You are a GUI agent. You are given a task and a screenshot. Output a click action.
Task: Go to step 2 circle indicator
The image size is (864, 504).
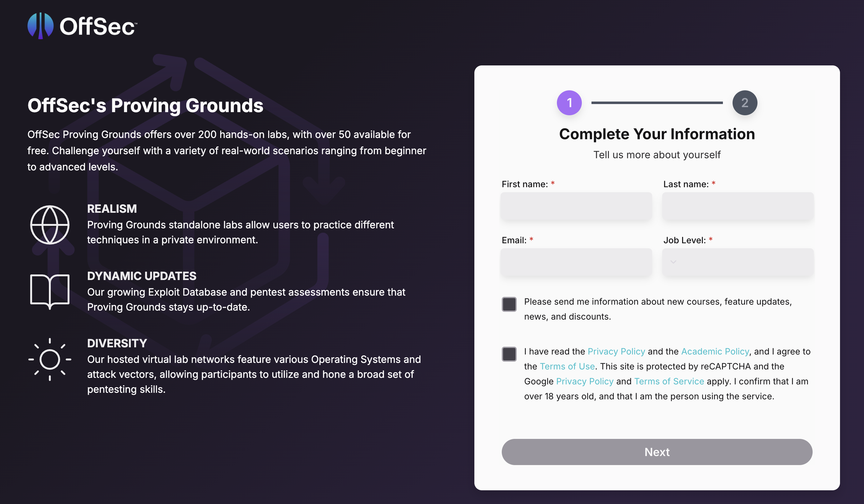click(745, 103)
